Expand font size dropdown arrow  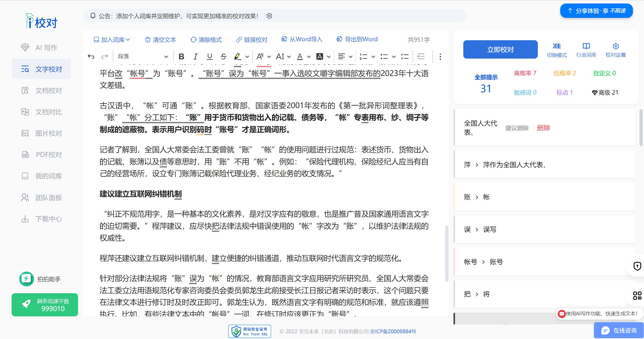point(289,57)
